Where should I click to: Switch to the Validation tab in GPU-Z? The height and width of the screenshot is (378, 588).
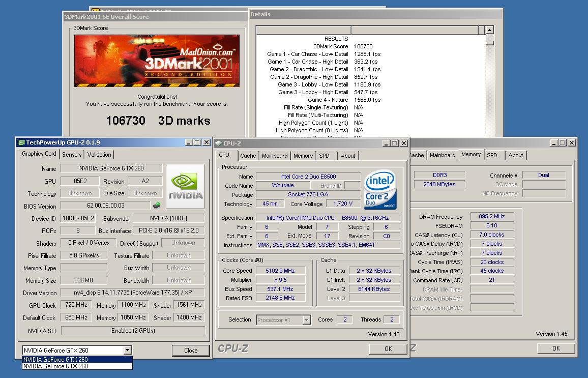(x=99, y=155)
